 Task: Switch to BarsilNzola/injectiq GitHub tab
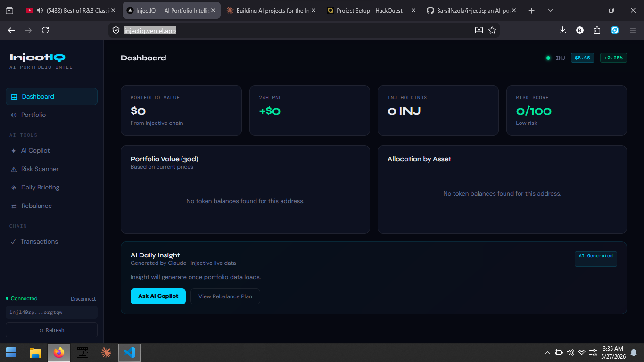click(471, 10)
